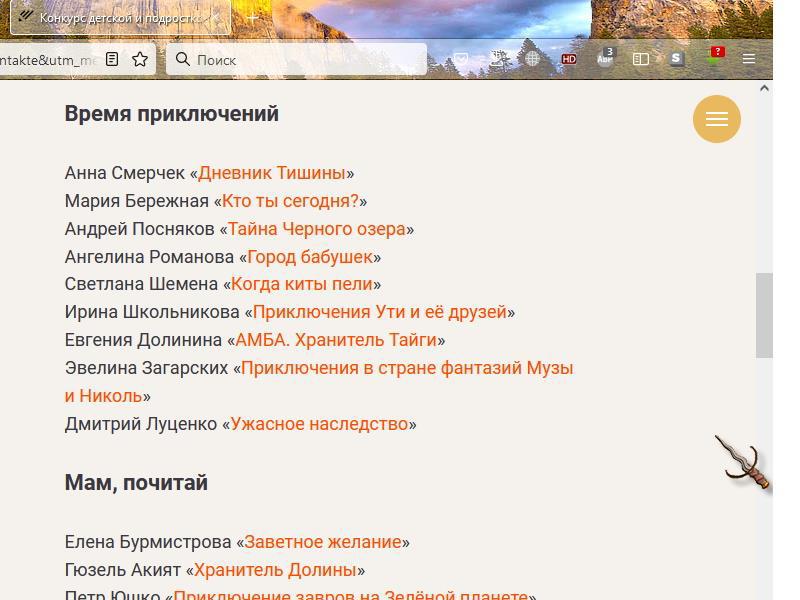800x600 pixels.
Task: Open the round yellow site menu button
Action: point(716,119)
